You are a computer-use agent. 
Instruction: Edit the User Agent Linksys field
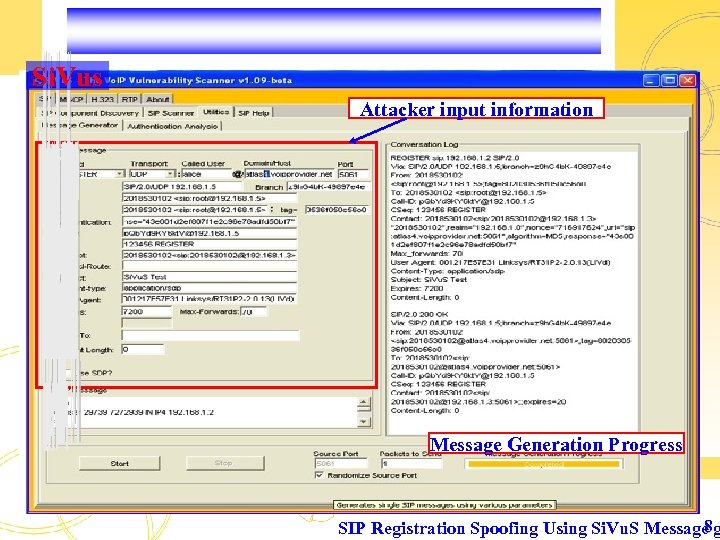coord(209,299)
